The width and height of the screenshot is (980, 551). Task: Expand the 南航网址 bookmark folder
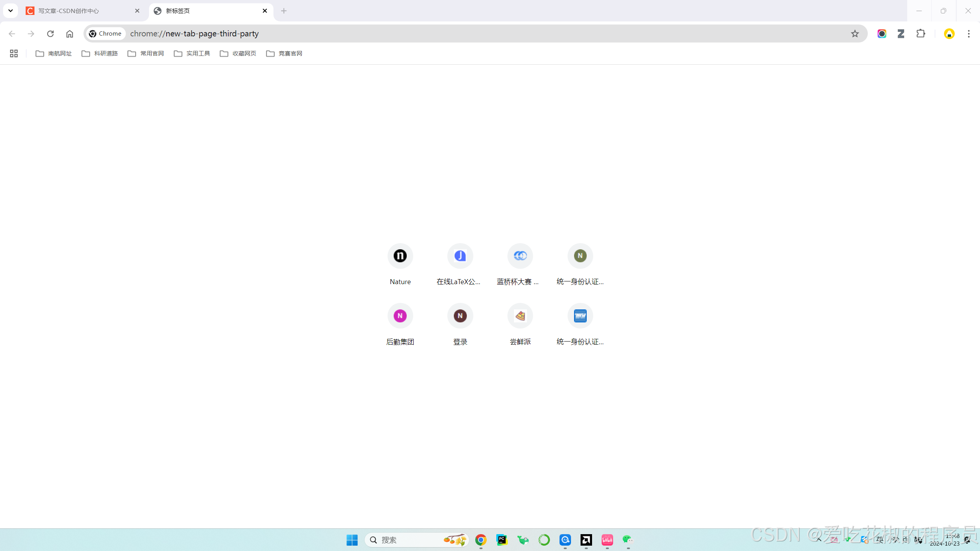[54, 54]
